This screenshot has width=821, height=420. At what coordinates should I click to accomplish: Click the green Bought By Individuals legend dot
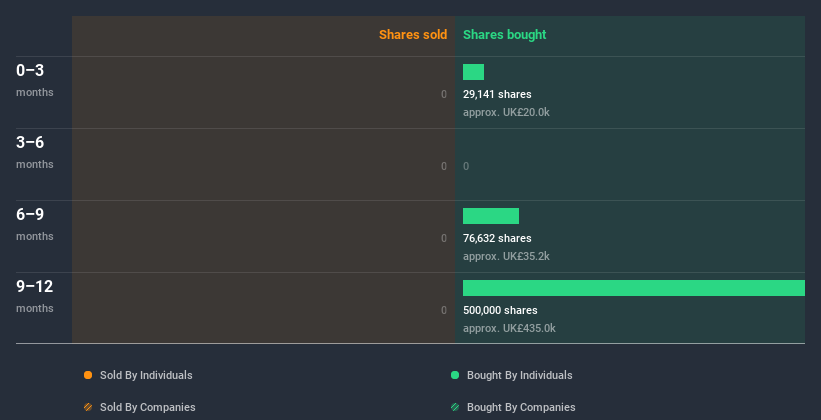[x=455, y=375]
